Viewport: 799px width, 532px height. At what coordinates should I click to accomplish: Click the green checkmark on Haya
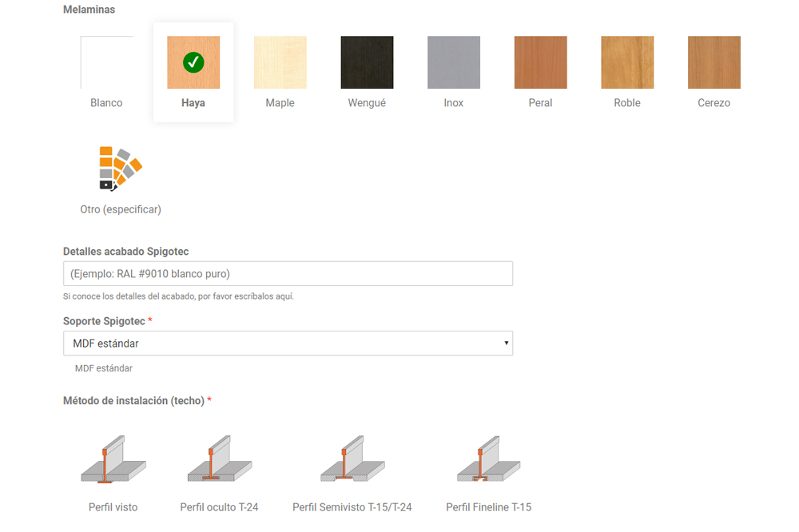(193, 62)
